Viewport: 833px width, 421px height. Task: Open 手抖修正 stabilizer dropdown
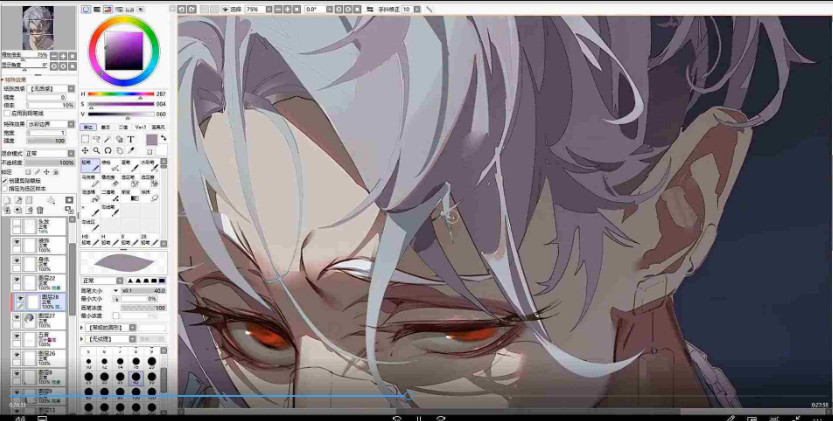tap(417, 9)
